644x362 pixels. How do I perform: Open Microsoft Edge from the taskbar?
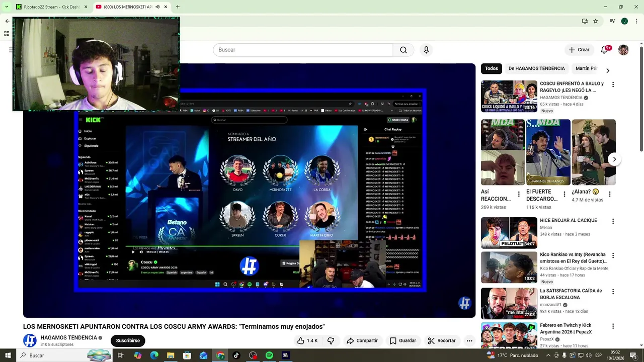click(x=154, y=355)
